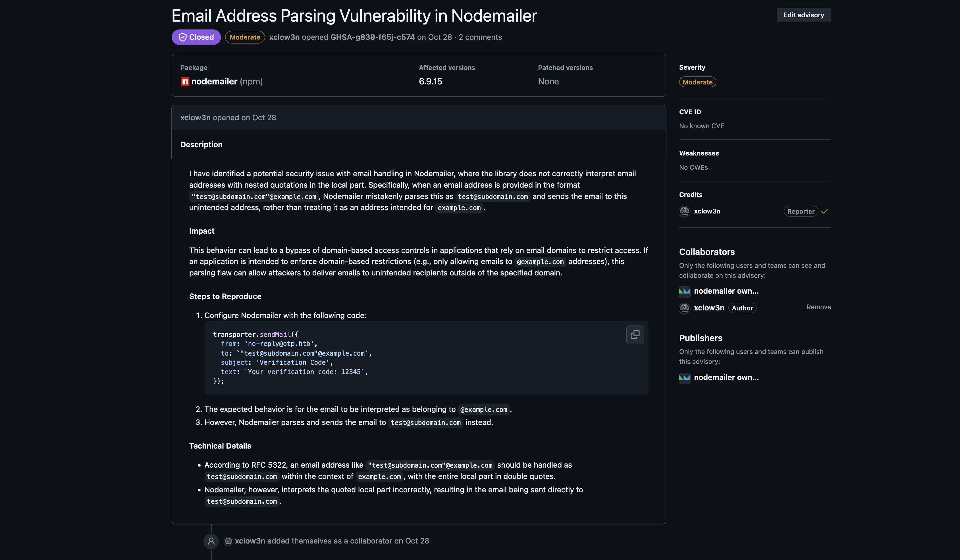Select the Moderate label beside the Closed badge
The image size is (960, 560).
coord(245,37)
